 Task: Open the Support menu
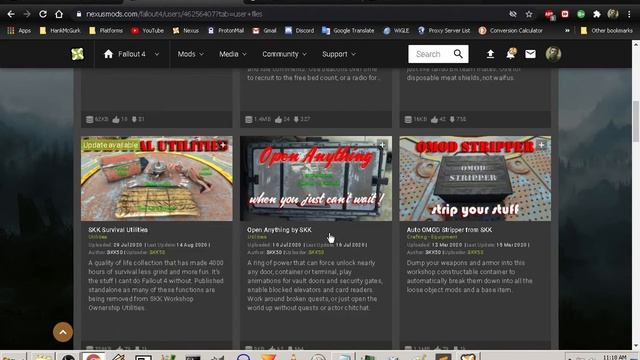[x=339, y=54]
